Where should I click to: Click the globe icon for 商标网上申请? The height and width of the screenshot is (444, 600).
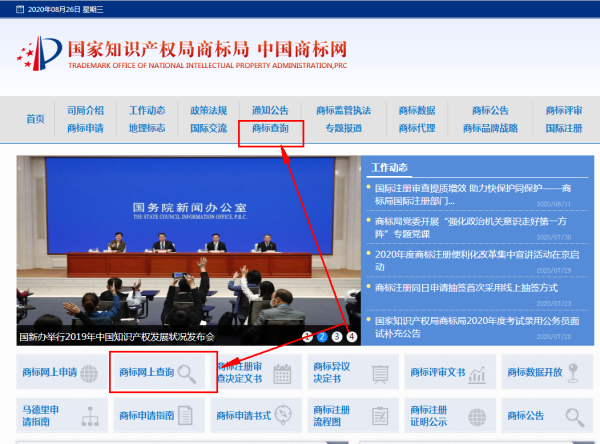(x=88, y=374)
